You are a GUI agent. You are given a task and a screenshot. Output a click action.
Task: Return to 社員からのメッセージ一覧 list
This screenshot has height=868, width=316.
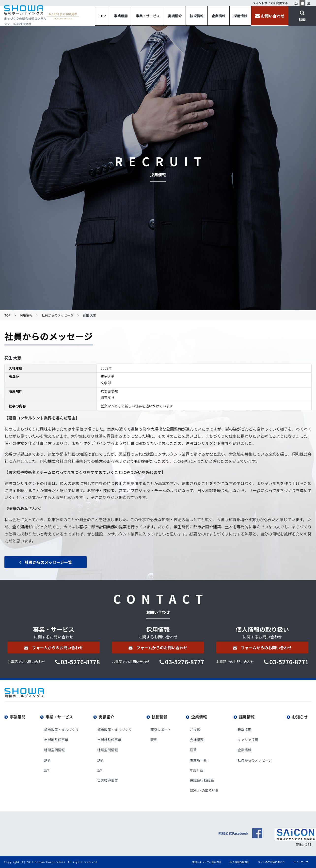coord(46,562)
